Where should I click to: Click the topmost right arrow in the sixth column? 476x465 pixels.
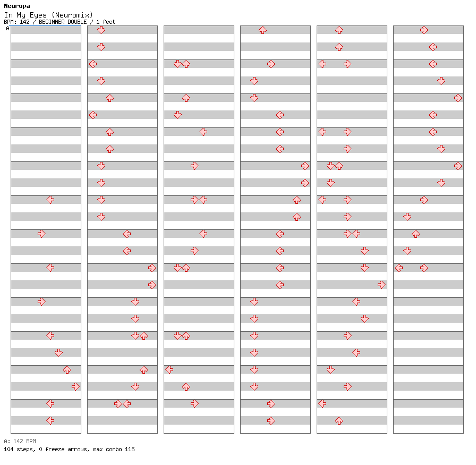424,30
